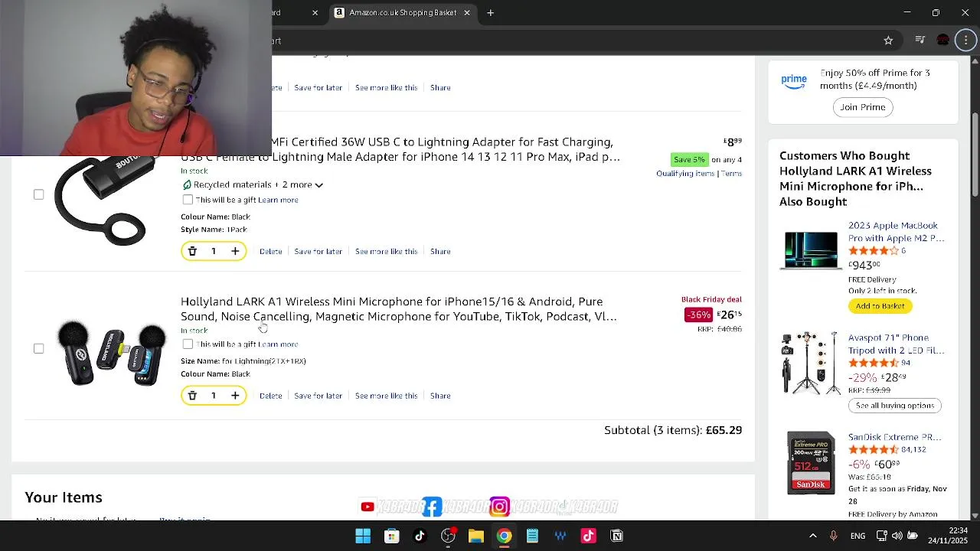Open the Qualifying items link

pyautogui.click(x=685, y=174)
